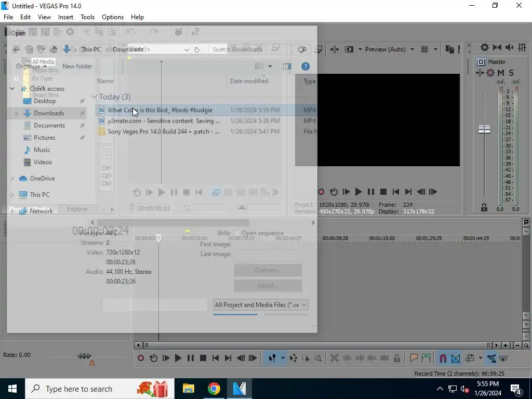The image size is (532, 399).
Task: Toggle Master bus Solo (S)
Action: click(511, 73)
